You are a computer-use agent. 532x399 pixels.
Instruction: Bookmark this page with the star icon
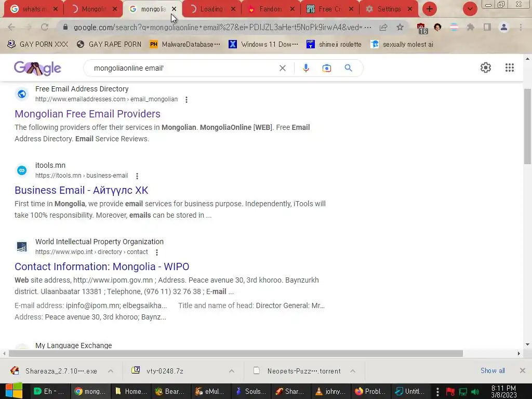400,27
